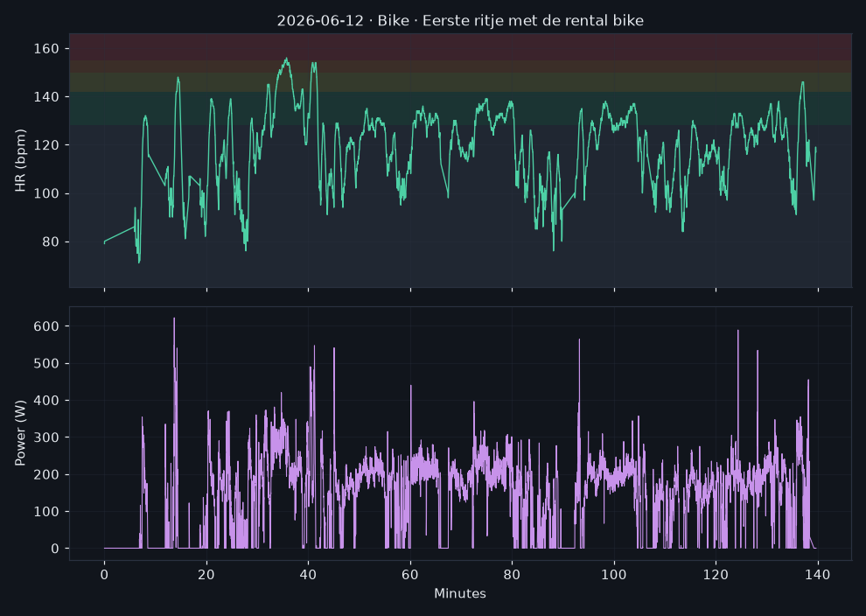Click the "HR (bpm)" axis label
This screenshot has width=866, height=616.
[20, 161]
